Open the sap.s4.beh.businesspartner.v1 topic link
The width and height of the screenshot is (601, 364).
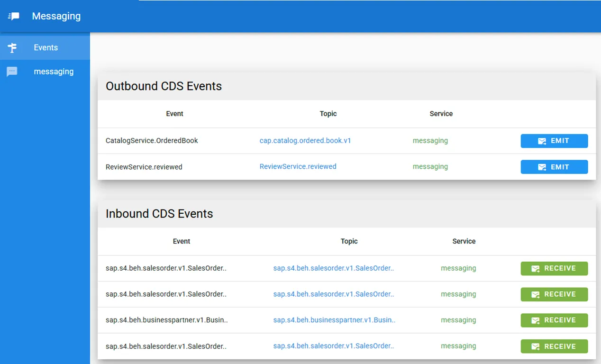334,320
